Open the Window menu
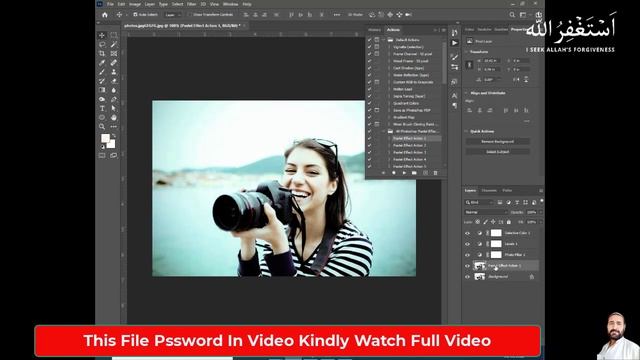Image resolution: width=640 pixels, height=360 pixels. tap(230, 4)
